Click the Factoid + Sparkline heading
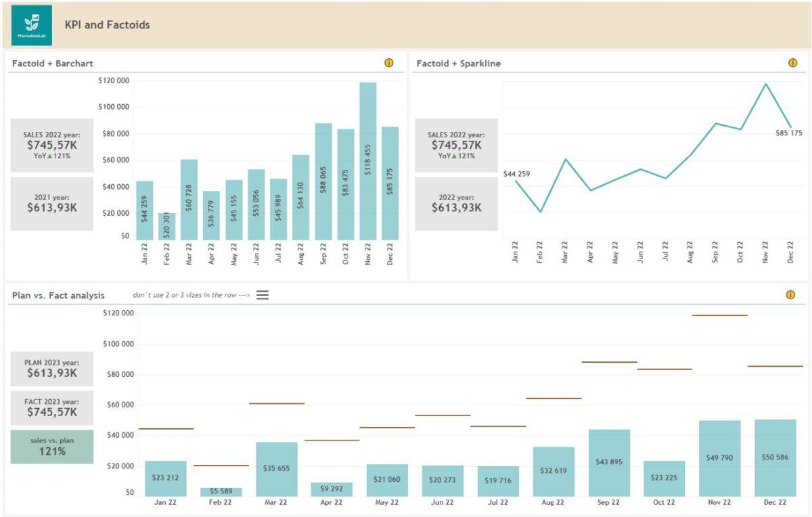812x517 pixels. tap(459, 64)
